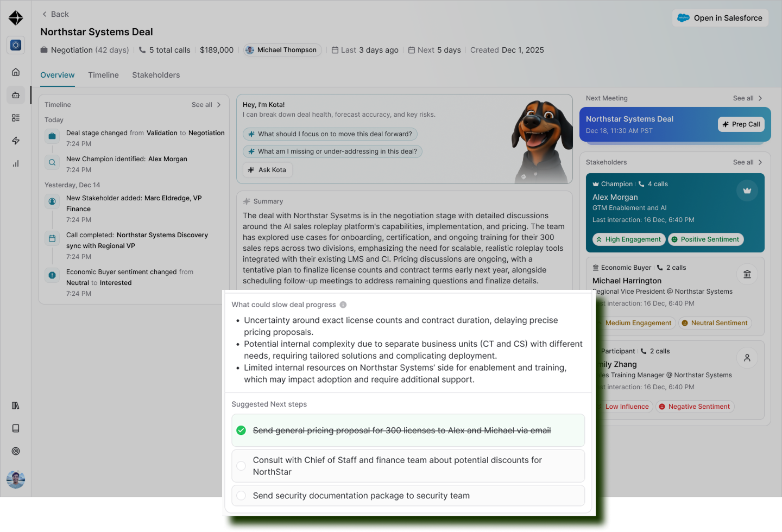The height and width of the screenshot is (532, 782).
Task: Expand the Stakeholders panel See all link
Action: pyautogui.click(x=748, y=162)
